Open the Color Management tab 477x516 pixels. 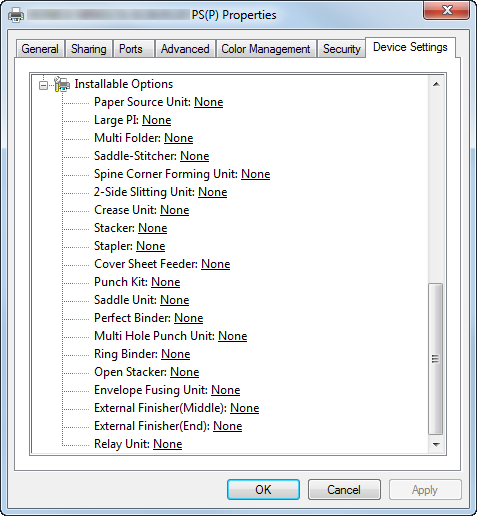pos(266,49)
